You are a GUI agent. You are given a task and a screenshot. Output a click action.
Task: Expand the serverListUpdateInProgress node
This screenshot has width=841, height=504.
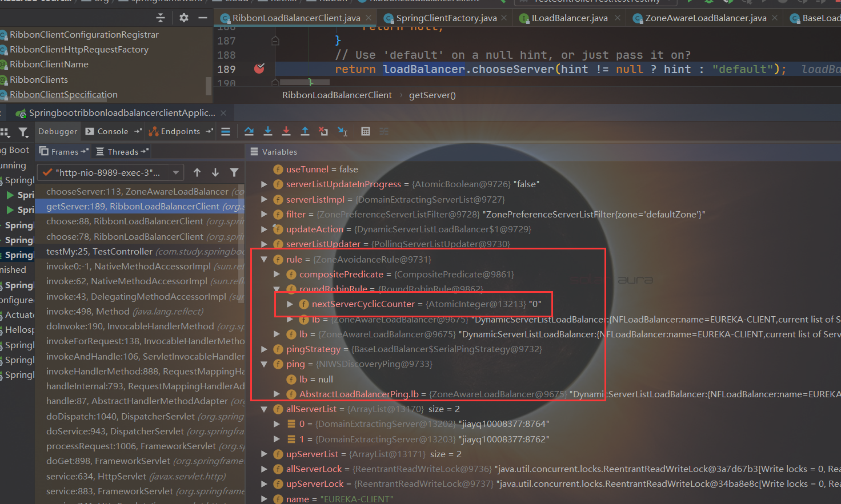tap(264, 184)
